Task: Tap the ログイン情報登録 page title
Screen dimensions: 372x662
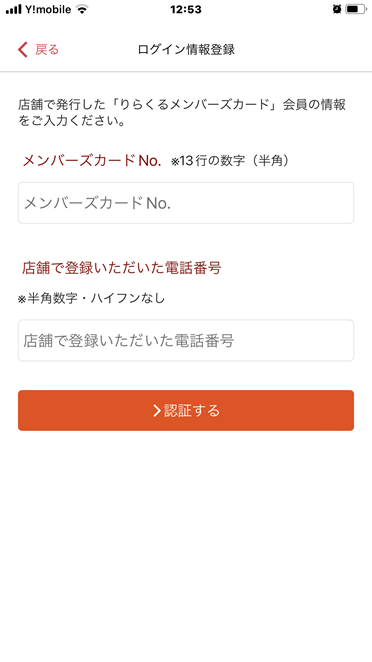Action: tap(186, 49)
